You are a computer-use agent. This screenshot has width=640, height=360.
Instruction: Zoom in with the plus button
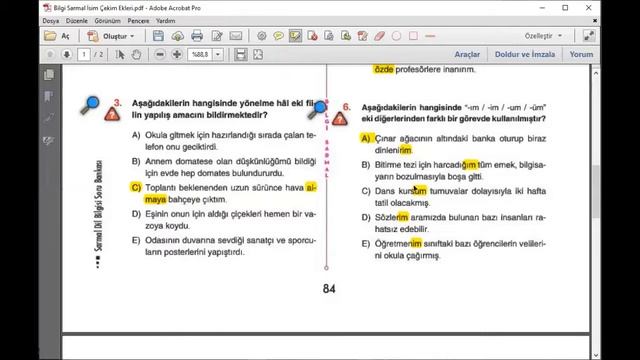tap(177, 54)
